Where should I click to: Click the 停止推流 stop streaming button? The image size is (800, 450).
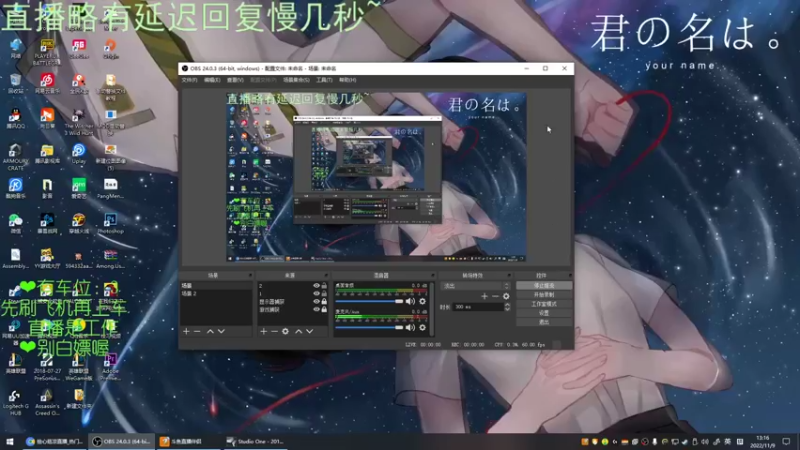click(544, 286)
